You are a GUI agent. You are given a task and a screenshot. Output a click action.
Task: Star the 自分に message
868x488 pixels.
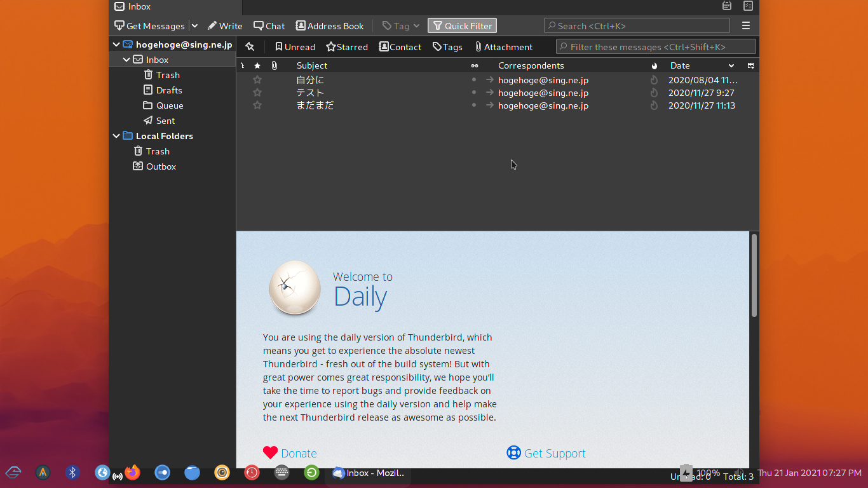pos(257,80)
